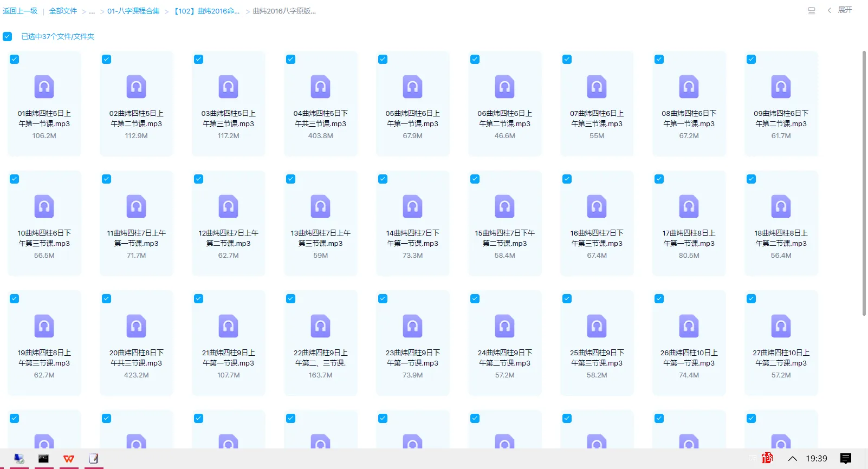Show hidden system tray icons
The width and height of the screenshot is (868, 469).
coord(792,459)
